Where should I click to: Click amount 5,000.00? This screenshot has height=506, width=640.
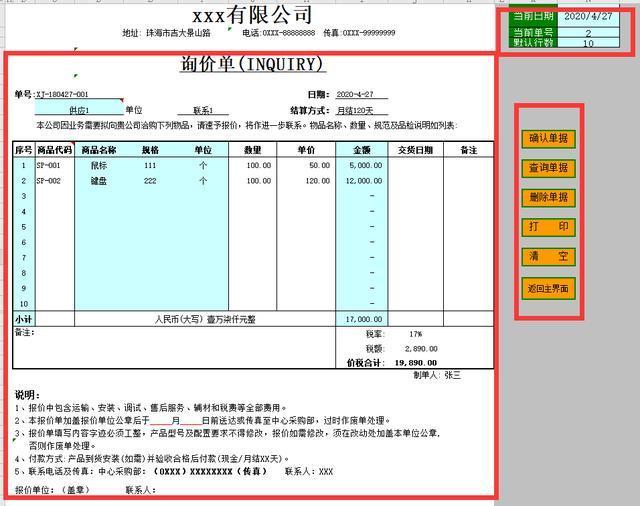(366, 165)
